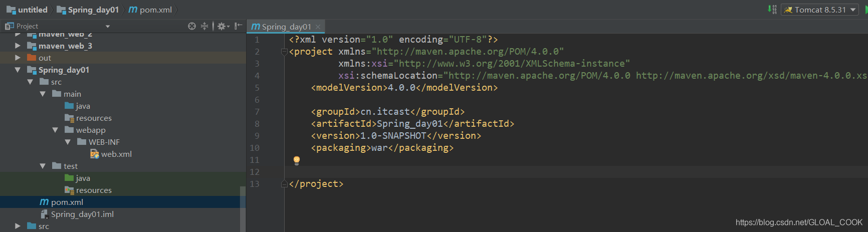Screen dimensions: 868x232
Task: Open the Project view selector dropdown
Action: click(108, 26)
